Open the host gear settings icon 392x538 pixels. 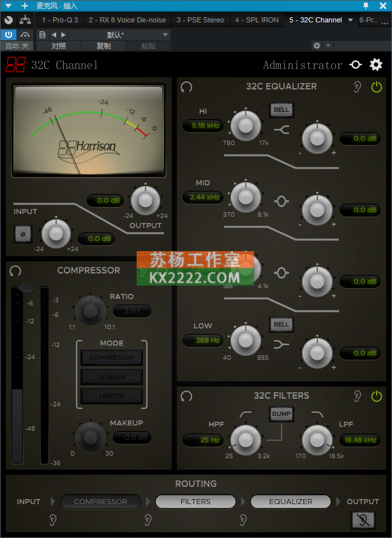[317, 45]
